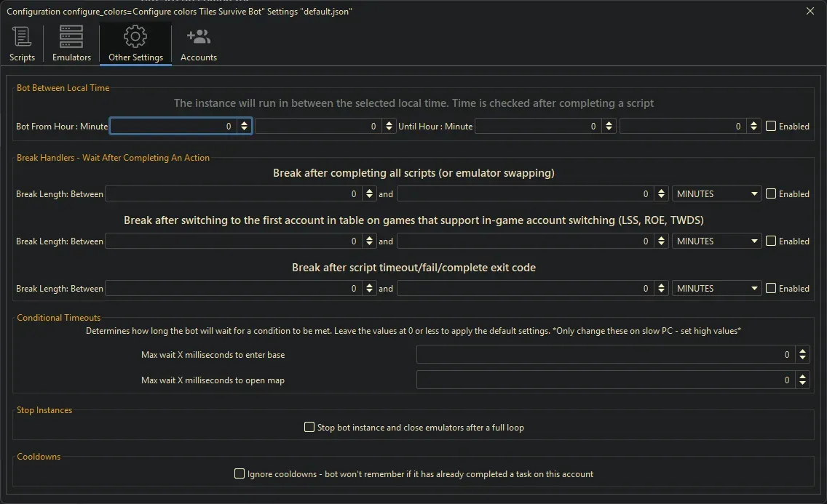
Task: Click the Until Hour spinner arrows
Action: [609, 127]
